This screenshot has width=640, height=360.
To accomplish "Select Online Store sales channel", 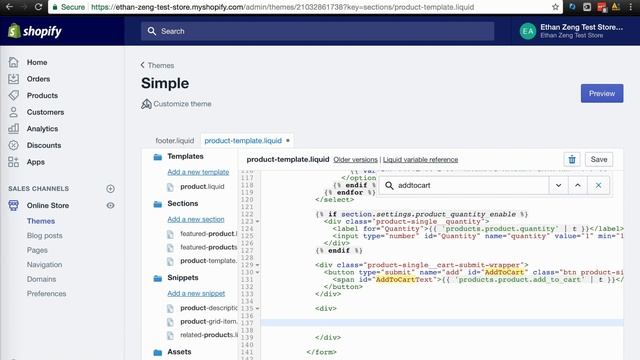I will pos(48,205).
